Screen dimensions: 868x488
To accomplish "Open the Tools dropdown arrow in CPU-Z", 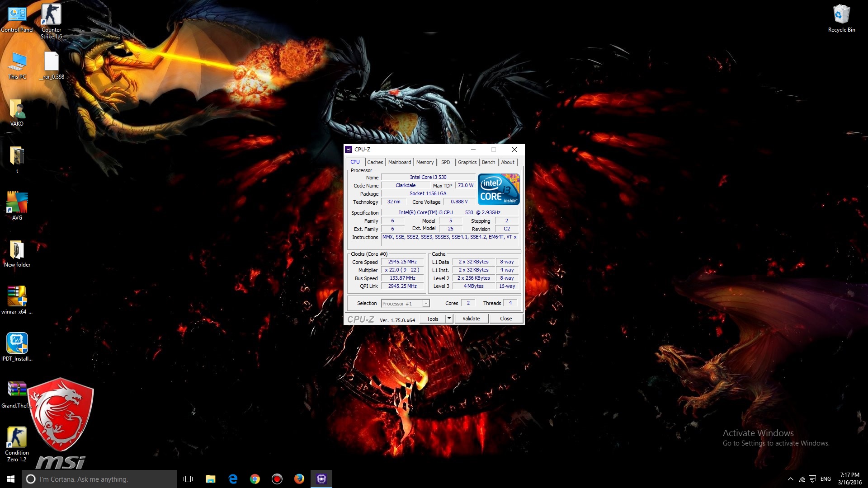I will point(449,319).
